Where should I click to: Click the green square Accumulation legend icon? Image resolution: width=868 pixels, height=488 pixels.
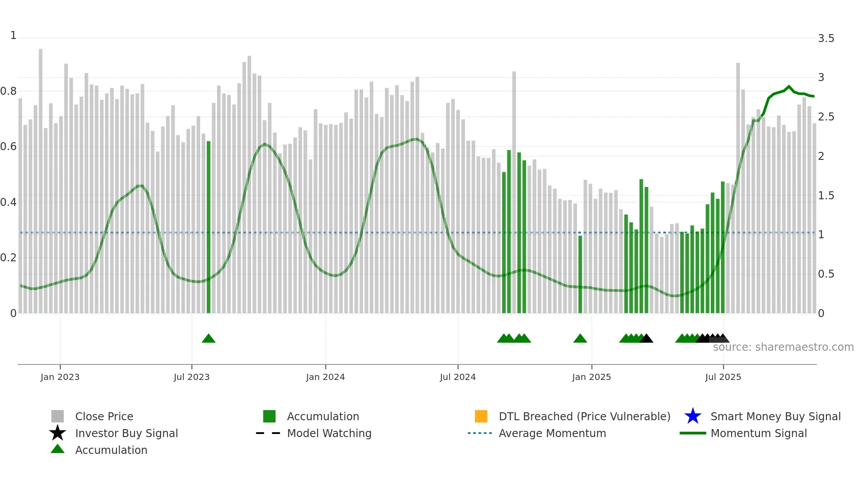tap(269, 416)
